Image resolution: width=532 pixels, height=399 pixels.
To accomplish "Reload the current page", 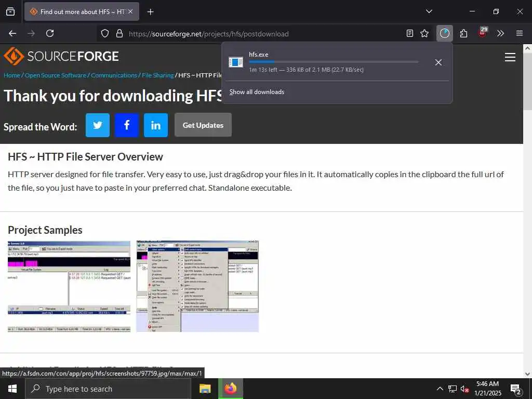I will point(50,33).
